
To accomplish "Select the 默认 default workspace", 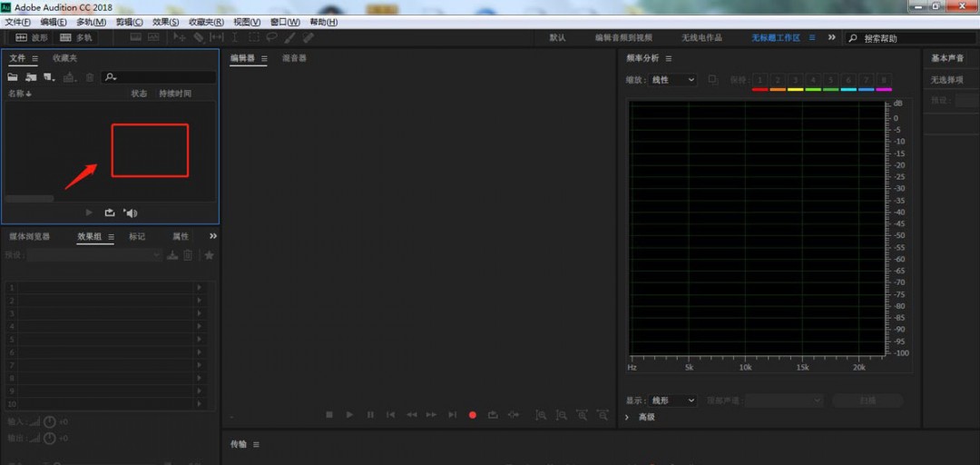I will [x=557, y=38].
